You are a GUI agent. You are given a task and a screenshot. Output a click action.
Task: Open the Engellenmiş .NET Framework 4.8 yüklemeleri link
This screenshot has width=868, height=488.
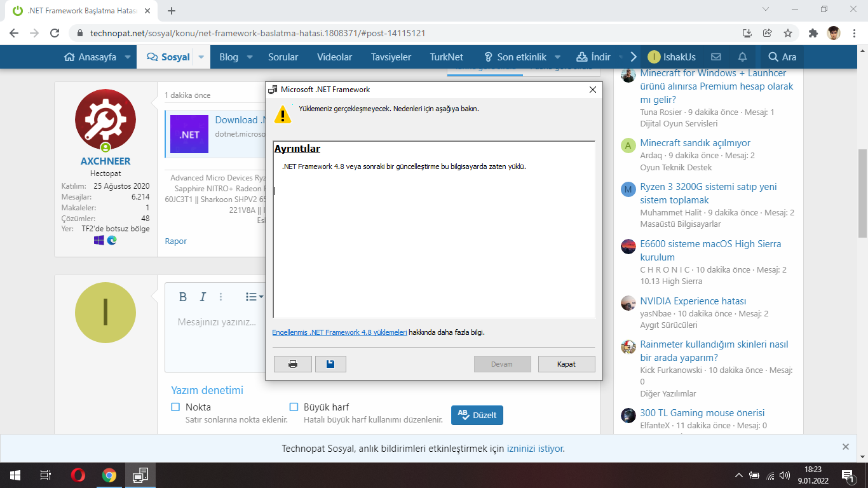tap(339, 332)
